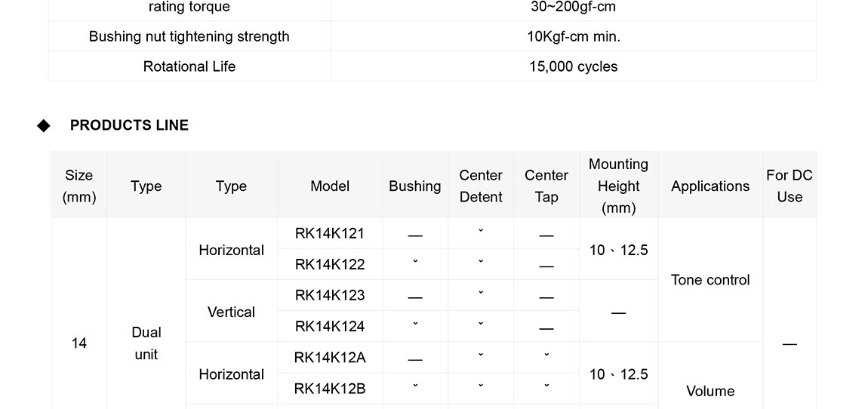Click the Model column header
868x409 pixels.
[330, 186]
